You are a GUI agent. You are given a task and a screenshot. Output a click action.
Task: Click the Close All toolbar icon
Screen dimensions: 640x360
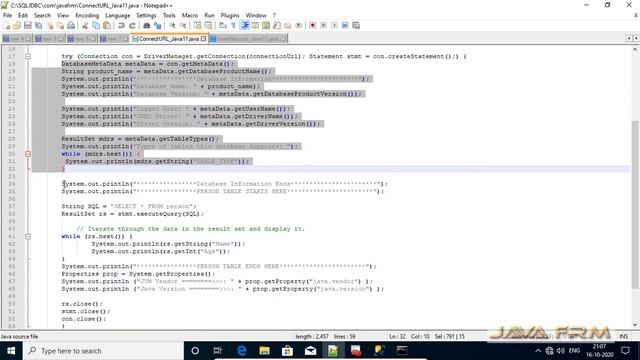60,25
